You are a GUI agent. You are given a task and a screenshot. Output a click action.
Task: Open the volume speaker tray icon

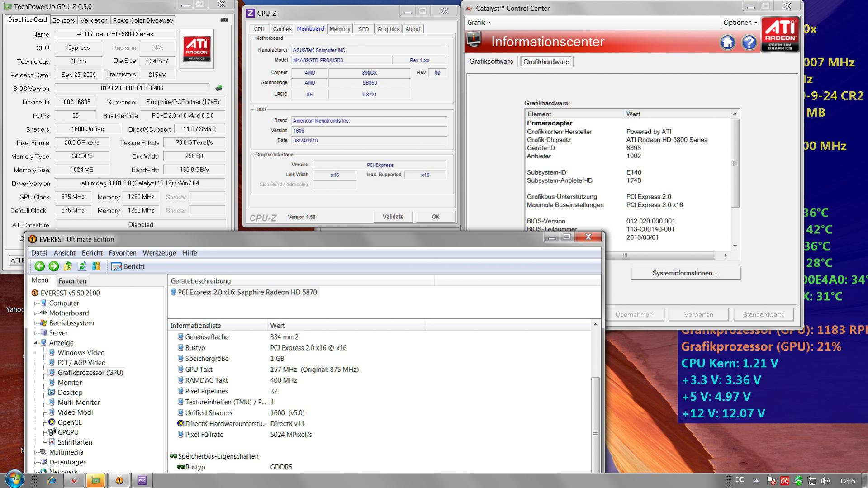click(825, 481)
